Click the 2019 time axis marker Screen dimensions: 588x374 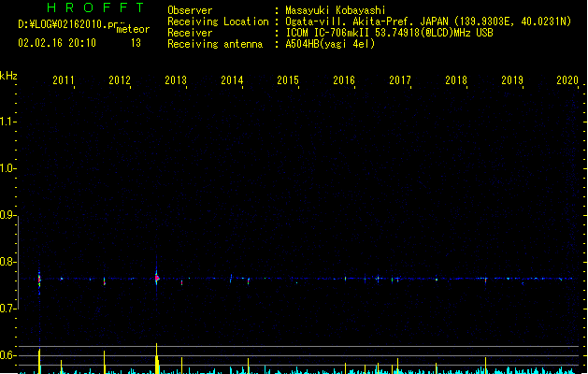[x=512, y=80]
